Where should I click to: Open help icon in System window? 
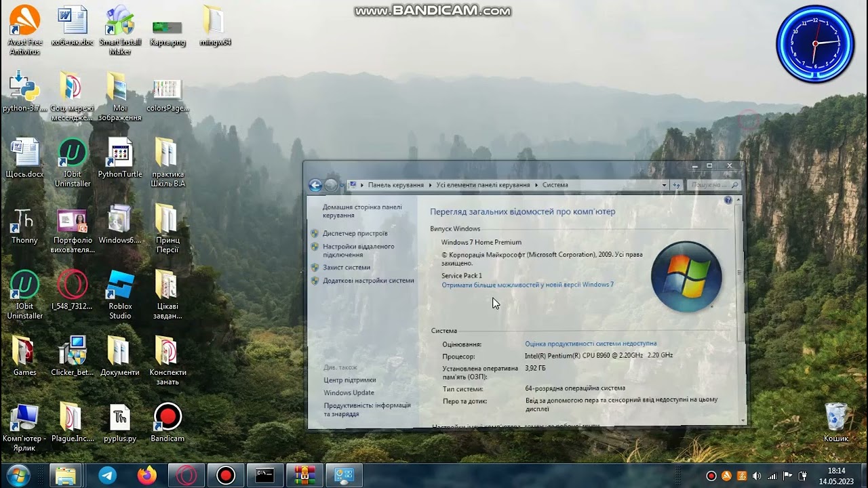click(x=728, y=200)
